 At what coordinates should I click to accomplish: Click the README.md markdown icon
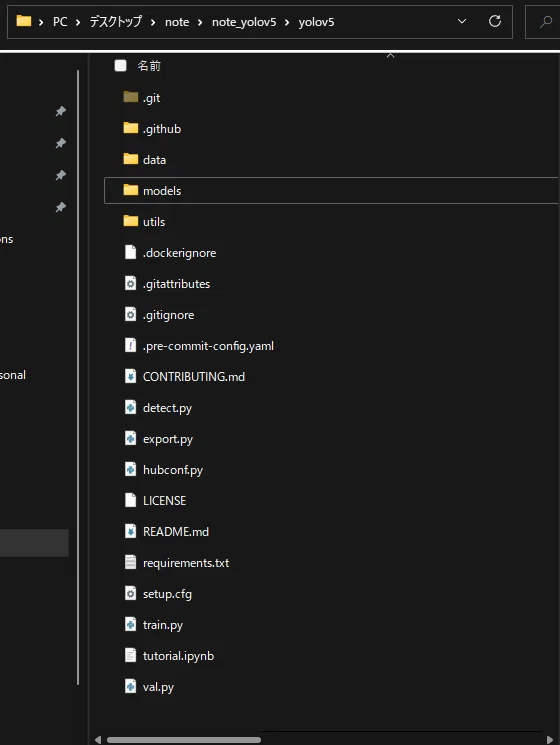click(131, 531)
